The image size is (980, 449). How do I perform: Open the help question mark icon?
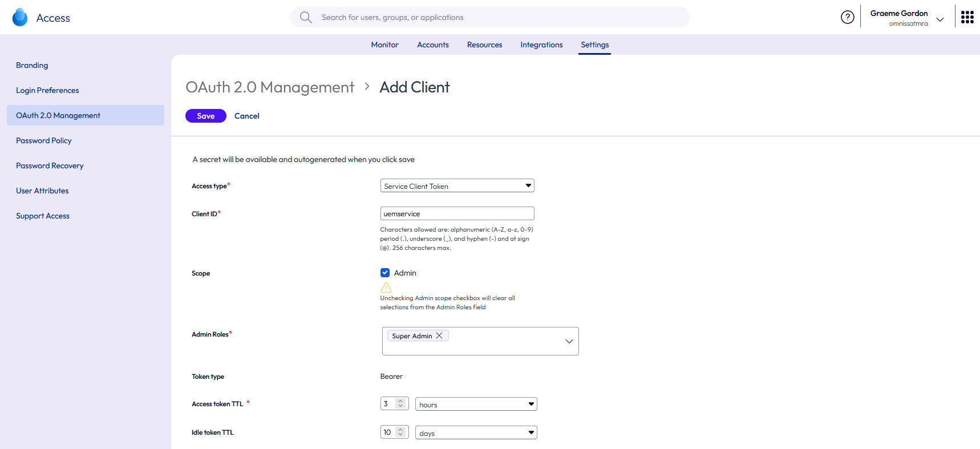click(847, 18)
